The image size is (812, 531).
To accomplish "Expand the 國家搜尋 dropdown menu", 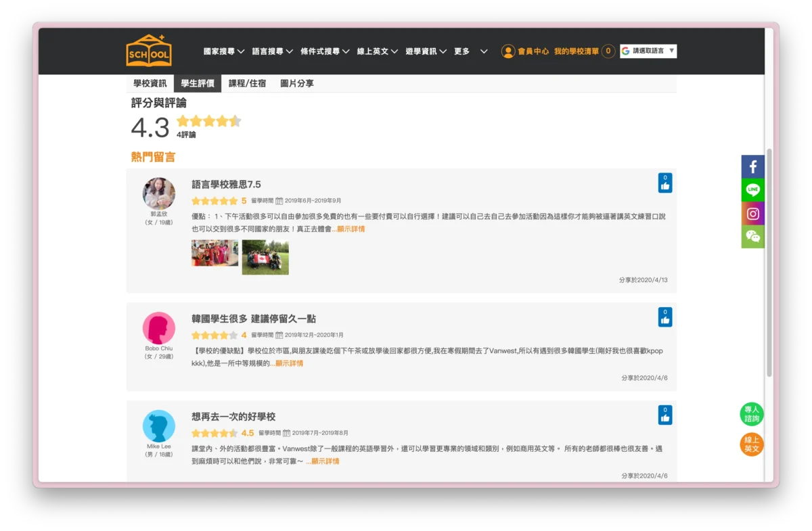I will point(224,51).
